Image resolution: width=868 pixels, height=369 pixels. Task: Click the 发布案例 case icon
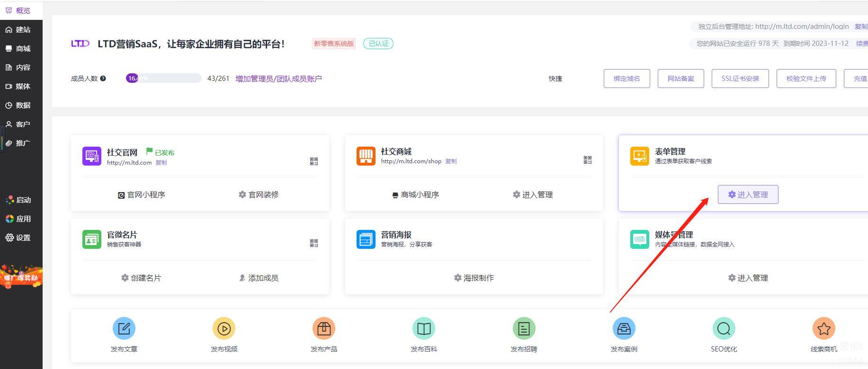tap(624, 328)
